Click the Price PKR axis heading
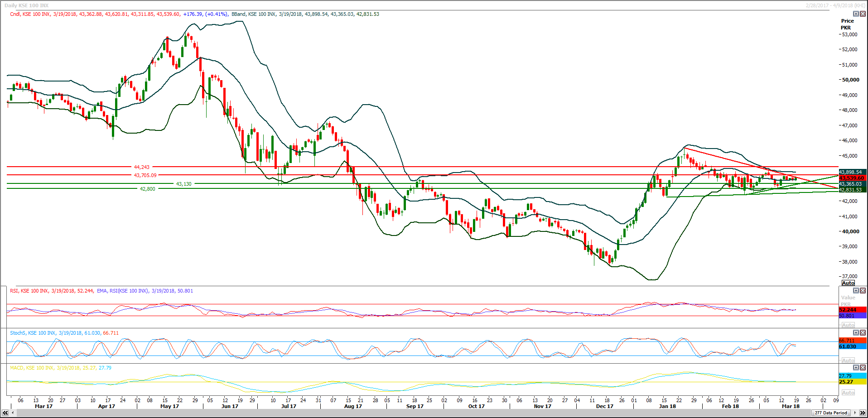 (847, 24)
